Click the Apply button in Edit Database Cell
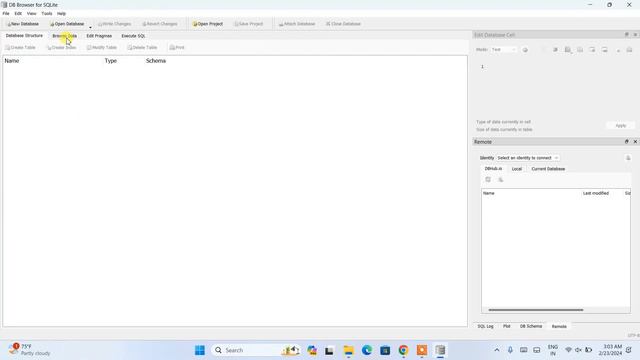640x360 pixels. pos(620,126)
